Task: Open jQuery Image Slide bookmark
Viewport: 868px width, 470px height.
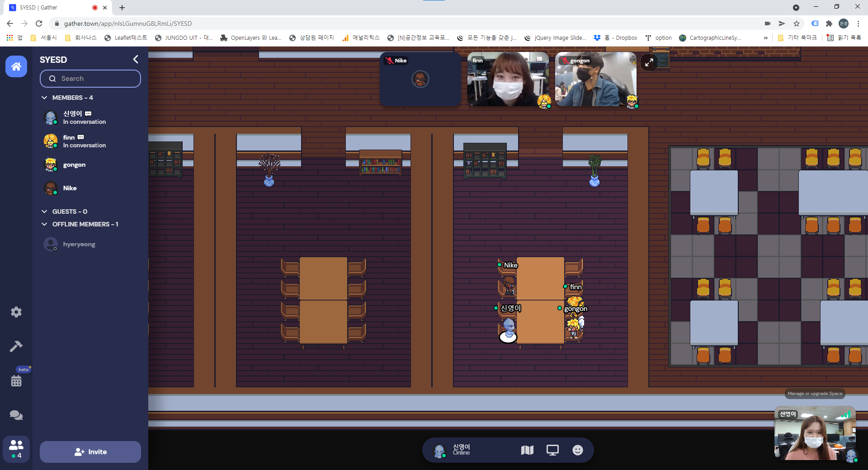Action: pyautogui.click(x=555, y=38)
